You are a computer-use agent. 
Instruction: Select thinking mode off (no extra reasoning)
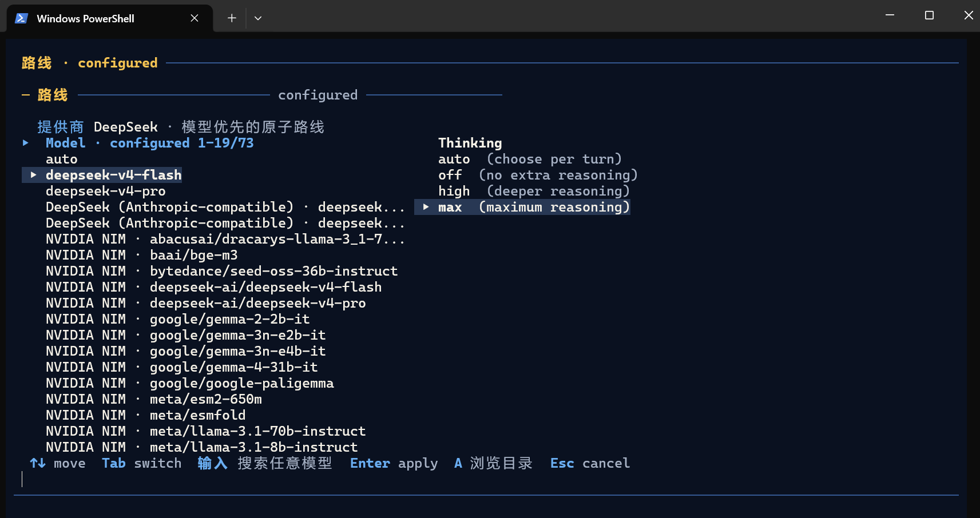(538, 175)
